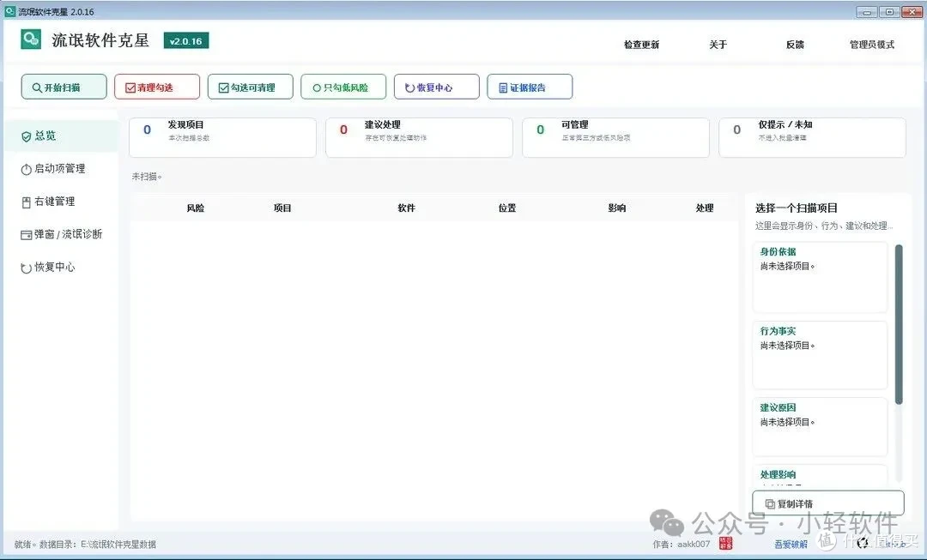Click the 清理勾选 button
Image resolution: width=927 pixels, height=560 pixels.
point(157,87)
